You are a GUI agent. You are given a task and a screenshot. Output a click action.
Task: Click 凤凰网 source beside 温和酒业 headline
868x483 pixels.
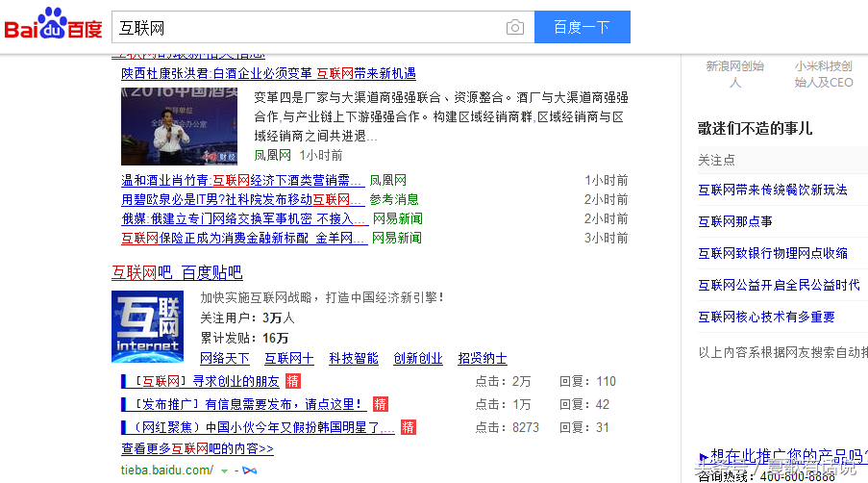(x=388, y=180)
